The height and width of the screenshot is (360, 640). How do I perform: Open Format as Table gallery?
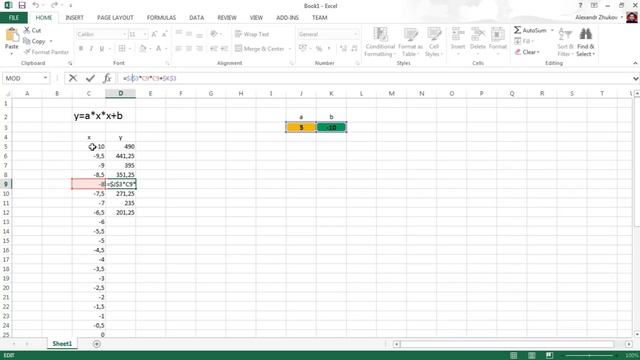coord(410,42)
